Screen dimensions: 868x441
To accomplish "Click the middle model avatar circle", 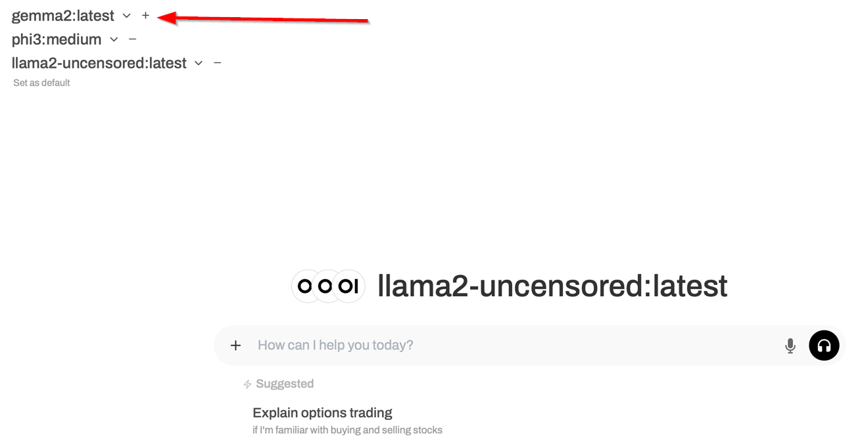I will pos(326,286).
